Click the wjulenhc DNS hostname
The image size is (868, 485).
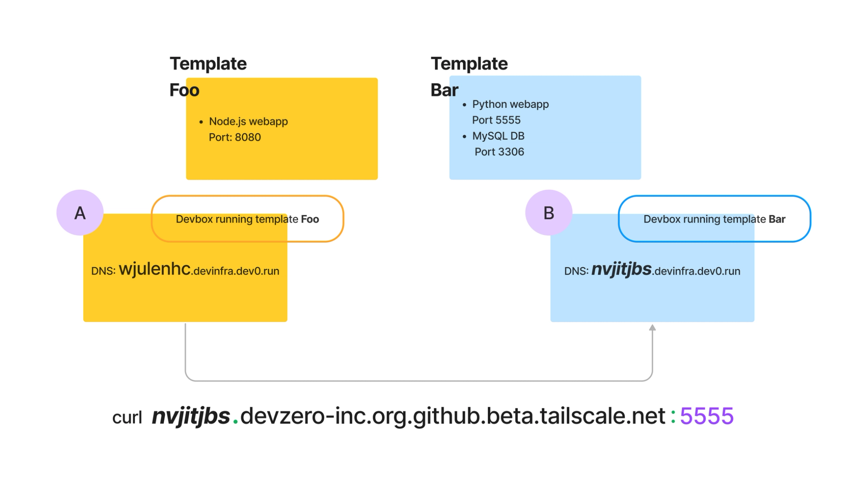(154, 269)
